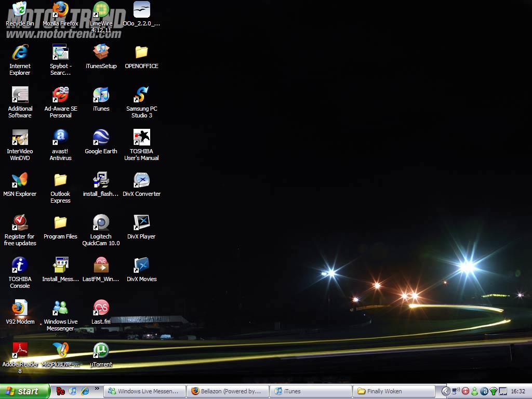The image size is (532, 399).
Task: Expand hidden system tray icons arrow
Action: coord(446,391)
